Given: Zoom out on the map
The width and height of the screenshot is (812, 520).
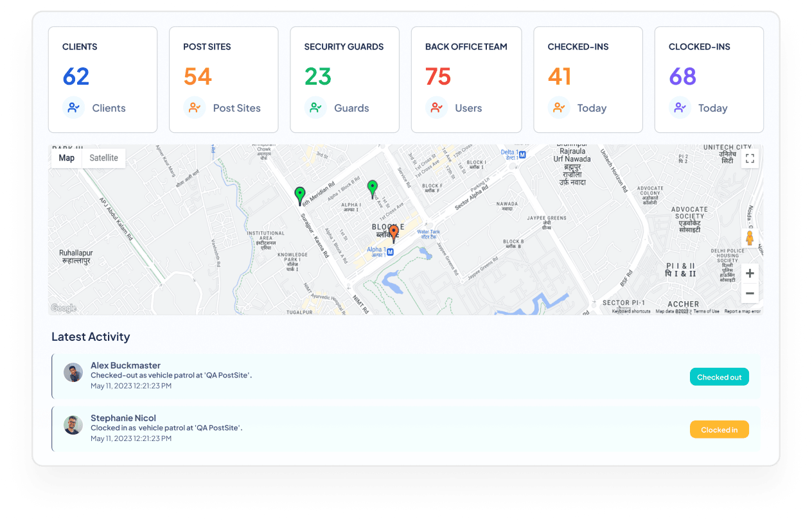Looking at the screenshot, I should 750,294.
